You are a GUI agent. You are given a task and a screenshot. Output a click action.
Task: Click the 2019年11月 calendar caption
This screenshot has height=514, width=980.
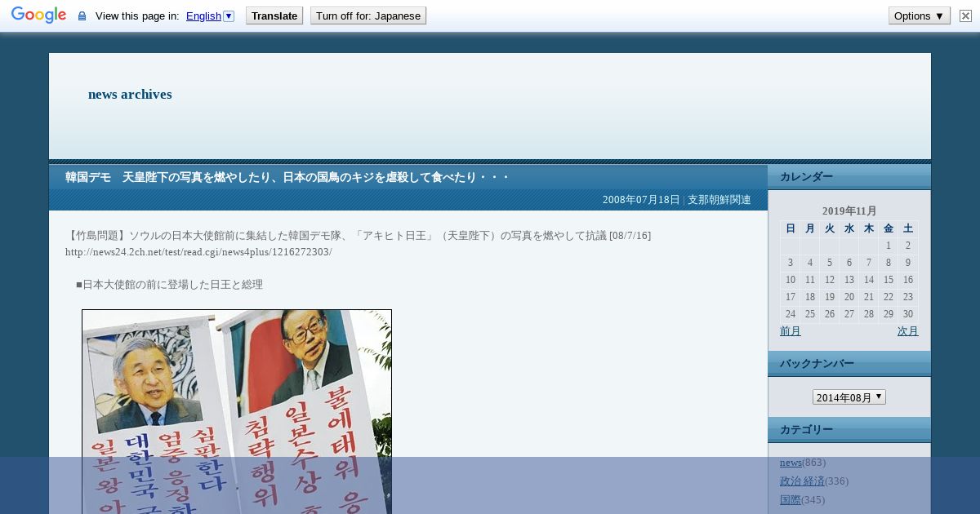pos(849,211)
